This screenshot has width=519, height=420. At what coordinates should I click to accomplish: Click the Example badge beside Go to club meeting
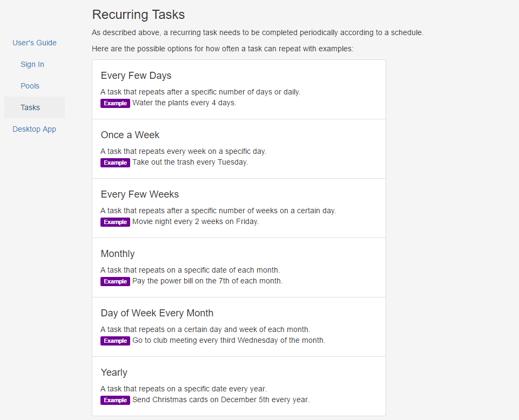[115, 341]
